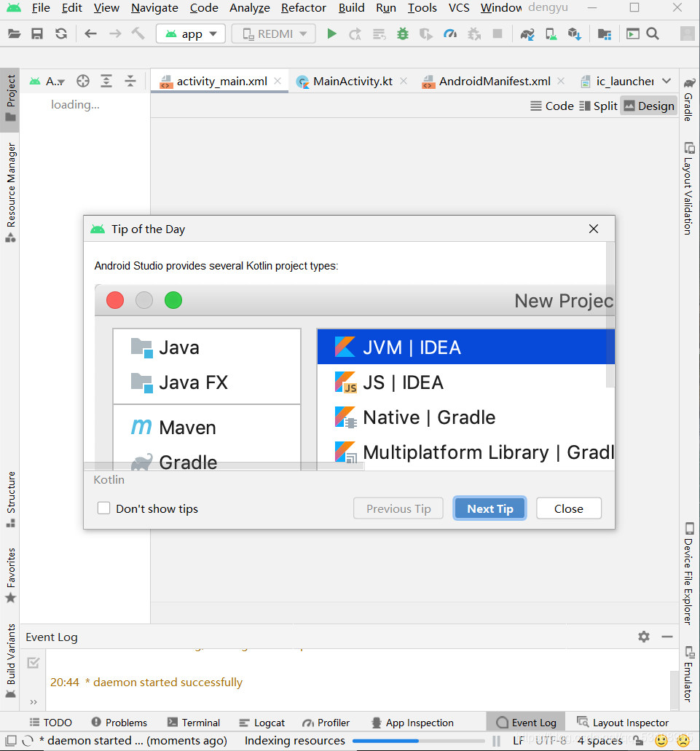This screenshot has height=751, width=700.
Task: Click the sync/reload icon in toolbar
Action: point(60,34)
